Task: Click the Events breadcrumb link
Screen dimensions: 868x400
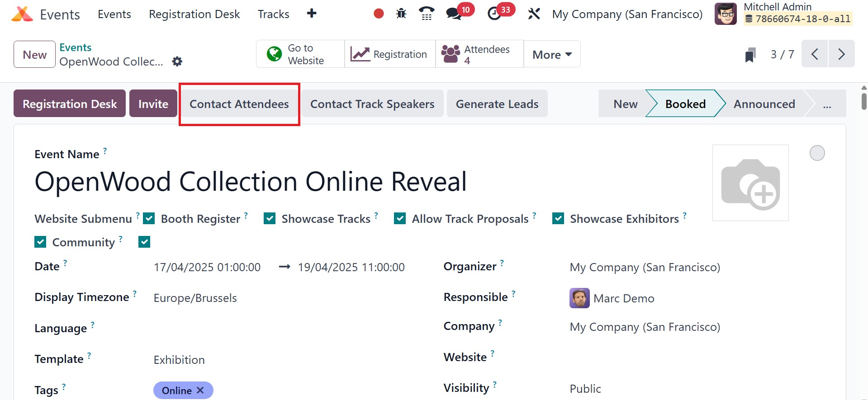Action: [76, 47]
